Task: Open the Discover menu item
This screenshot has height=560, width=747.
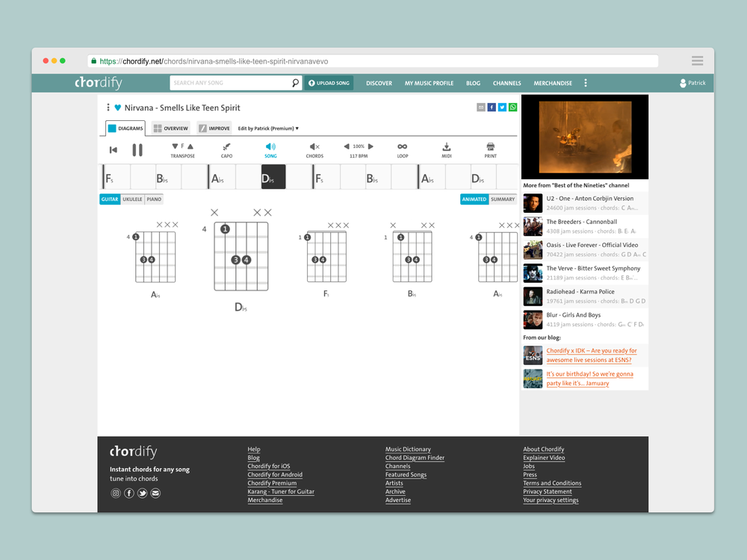Action: (379, 83)
